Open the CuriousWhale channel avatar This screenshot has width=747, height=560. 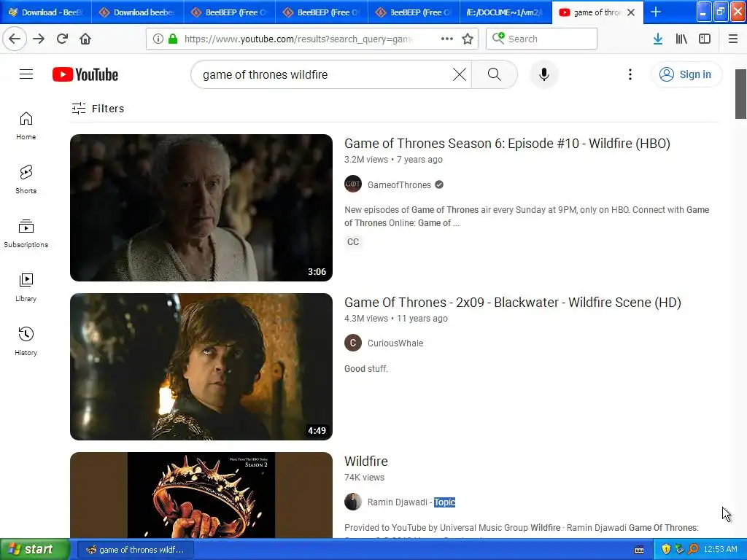353,343
